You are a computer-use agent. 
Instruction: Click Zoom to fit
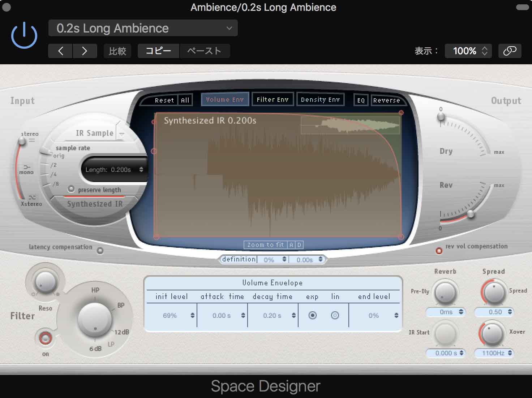point(266,245)
